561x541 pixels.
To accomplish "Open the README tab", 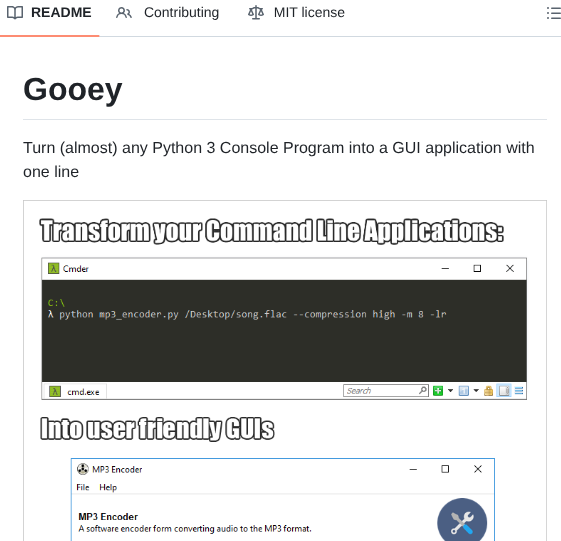I will [49, 13].
